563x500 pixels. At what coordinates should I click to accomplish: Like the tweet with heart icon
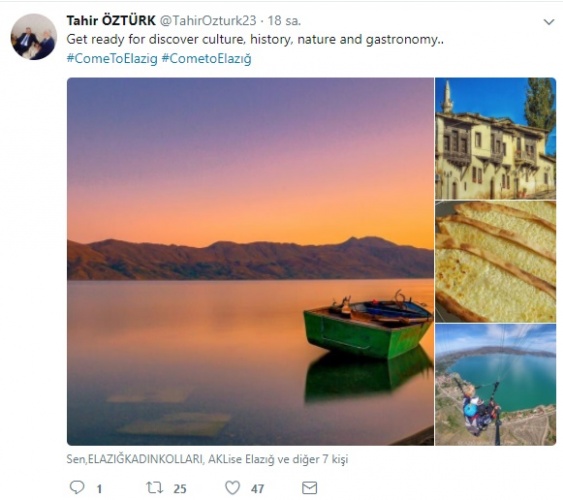(x=232, y=488)
